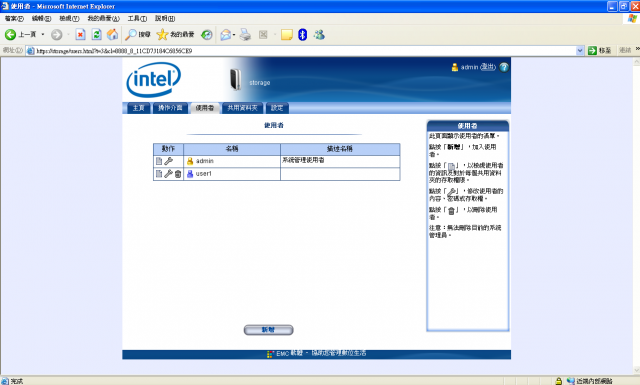Click the 新增 add user button

[269, 330]
